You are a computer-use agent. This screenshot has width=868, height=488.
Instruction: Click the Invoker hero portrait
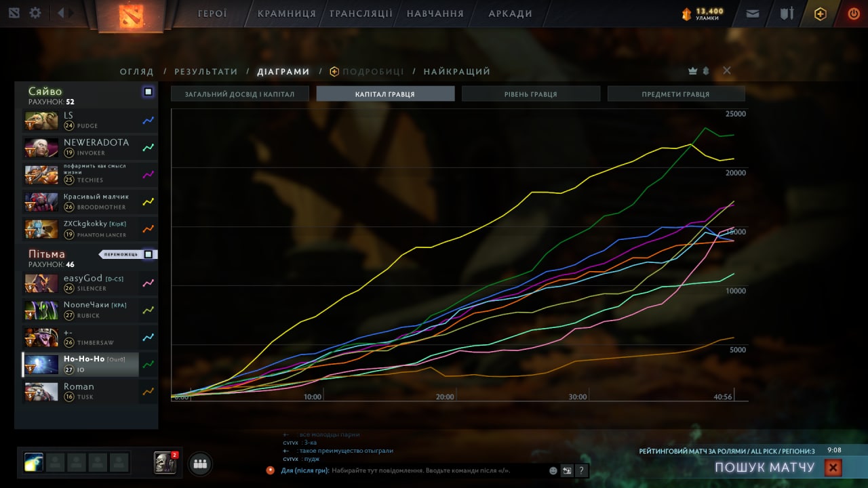tap(41, 148)
